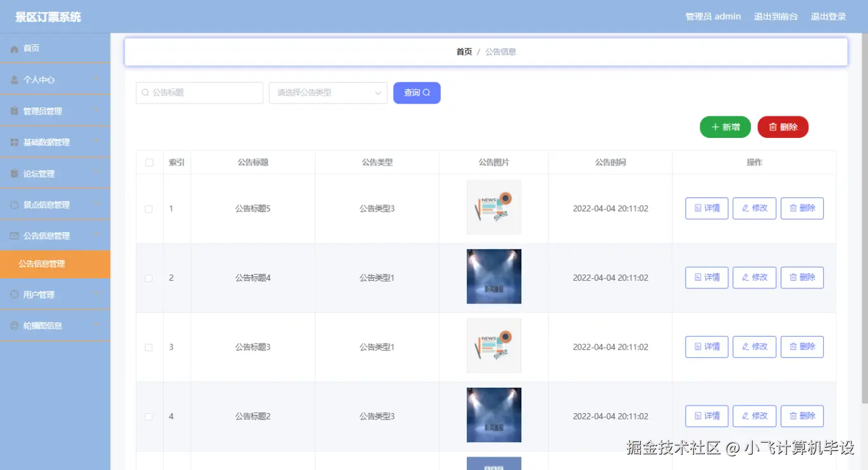Click 管理员 admin in the header
The width and height of the screenshot is (868, 470).
tap(713, 16)
